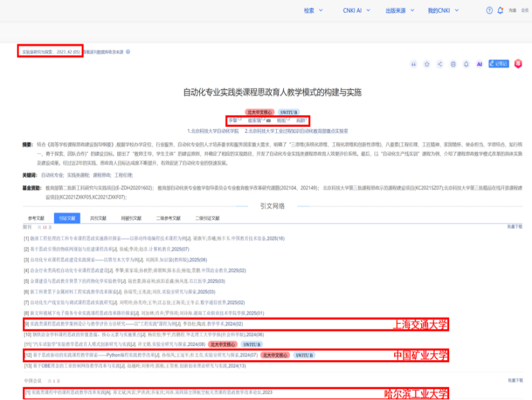
Task: Open the 我的CNKI dropdown menu
Action: coord(443,10)
